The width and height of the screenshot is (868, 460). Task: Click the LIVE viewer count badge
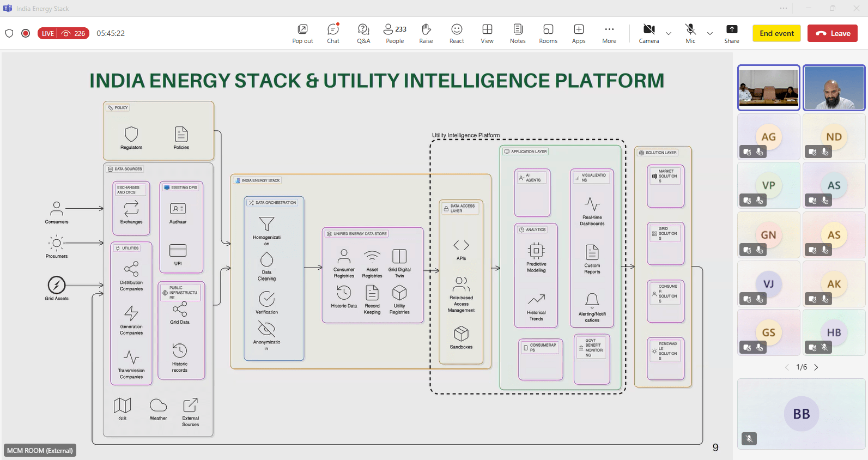coord(63,33)
